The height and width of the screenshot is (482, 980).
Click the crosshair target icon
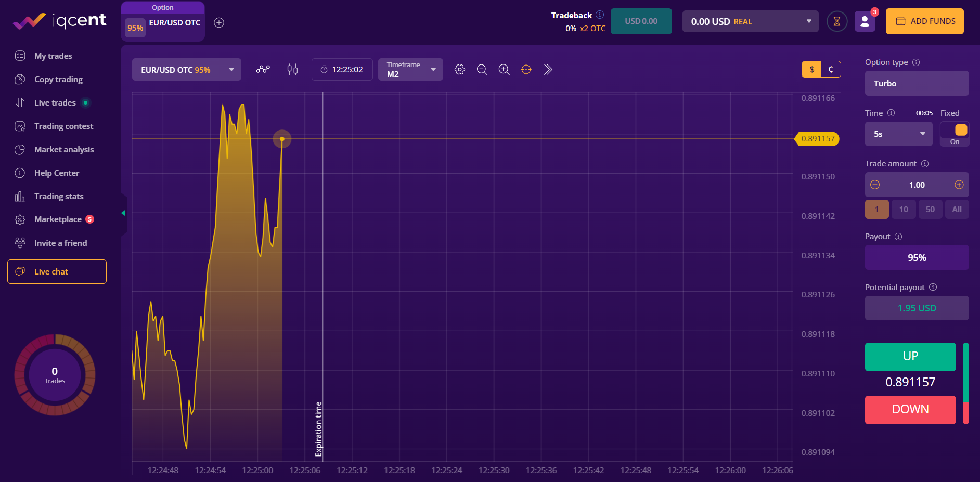coord(526,70)
